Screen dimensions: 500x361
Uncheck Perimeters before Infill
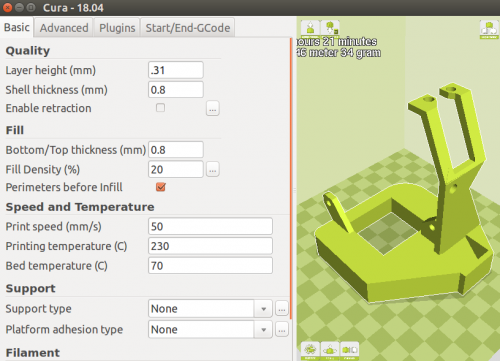pos(161,187)
